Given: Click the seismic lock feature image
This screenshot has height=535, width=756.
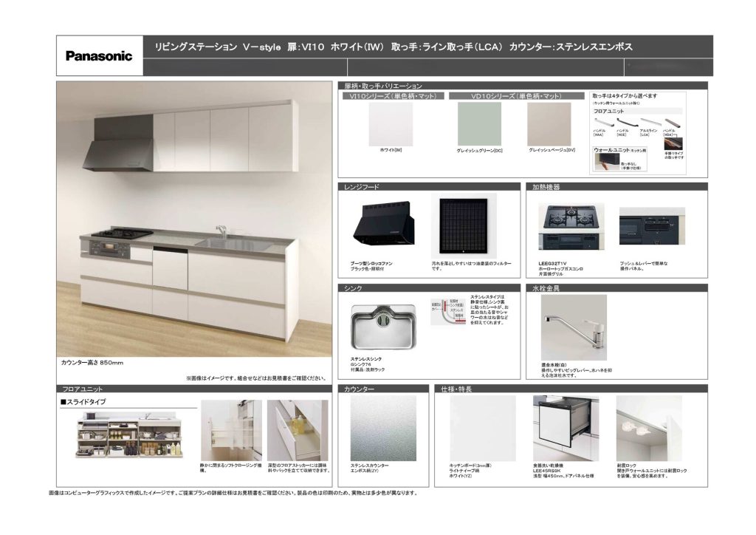Looking at the screenshot, I should (648, 428).
